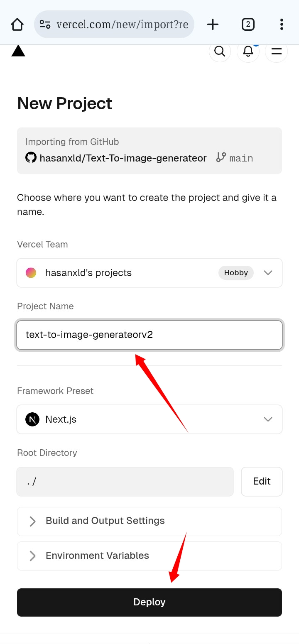Open the notifications bell
The height and width of the screenshot is (644, 299).
(x=248, y=51)
